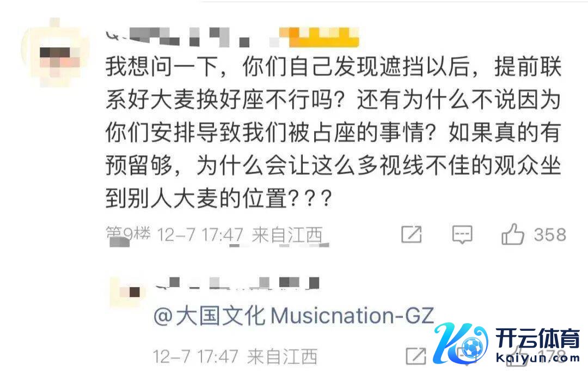Select the 第9楼 floor label
588x376 pixels.
point(128,234)
